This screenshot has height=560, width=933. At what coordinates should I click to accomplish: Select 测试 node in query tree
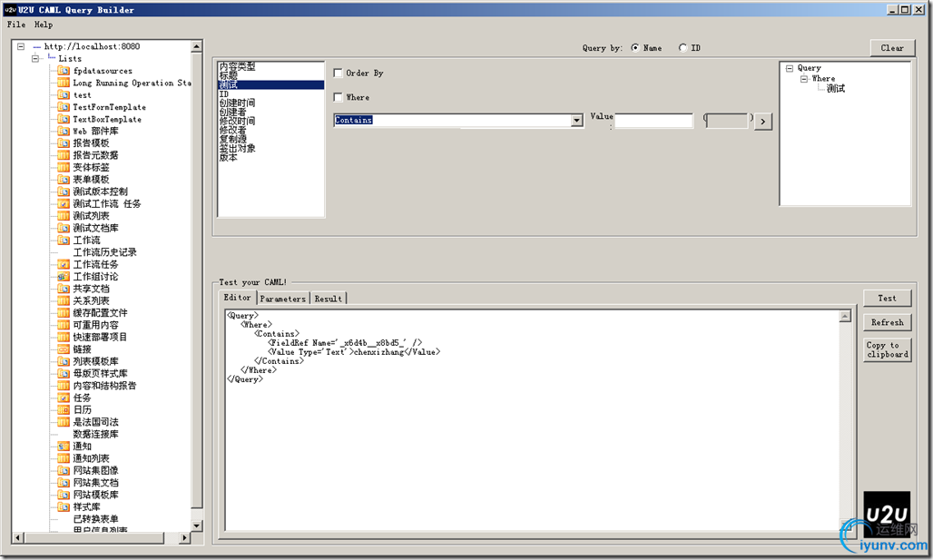[835, 89]
